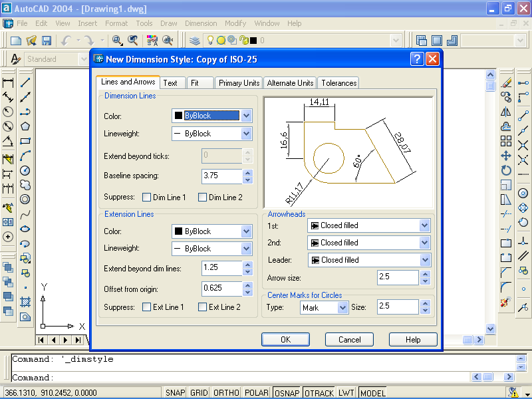Open the Dimension Lines Color dropdown
Viewport: 532px width, 399px height.
(x=247, y=116)
